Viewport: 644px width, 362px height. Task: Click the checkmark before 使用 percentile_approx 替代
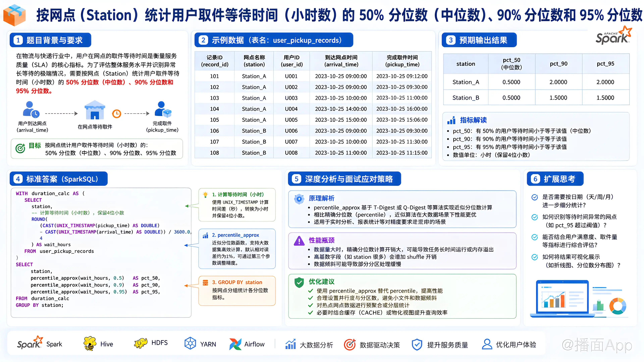(310, 291)
